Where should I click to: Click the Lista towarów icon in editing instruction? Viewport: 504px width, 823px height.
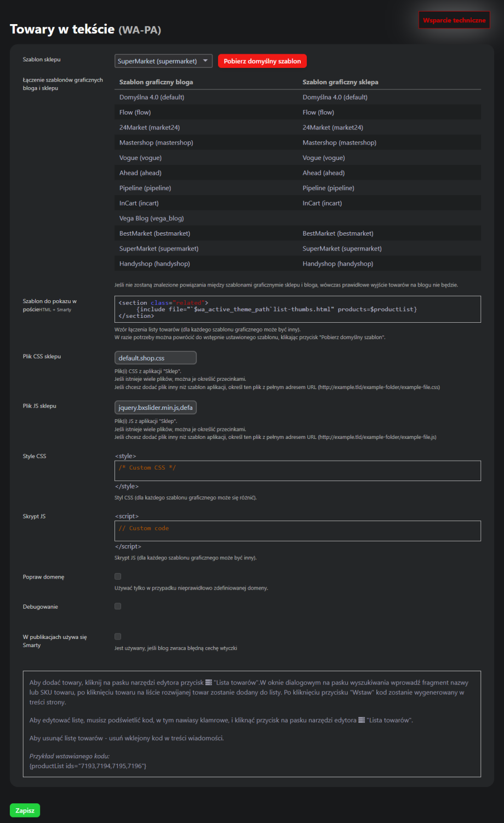tap(362, 720)
